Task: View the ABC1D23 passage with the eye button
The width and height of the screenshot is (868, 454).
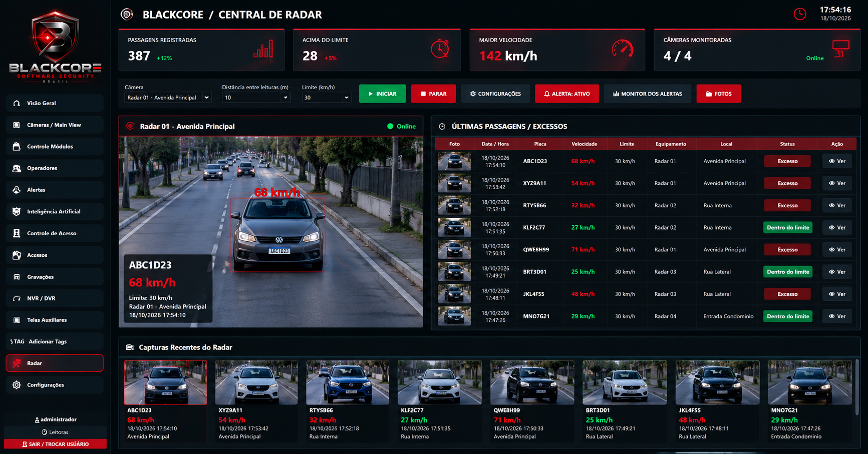Action: pyautogui.click(x=837, y=161)
